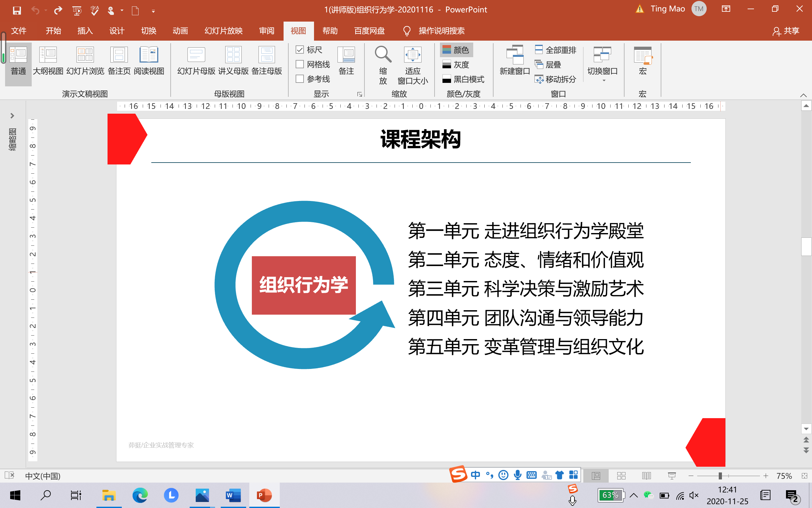Switch to 开始 Home tab

point(53,31)
